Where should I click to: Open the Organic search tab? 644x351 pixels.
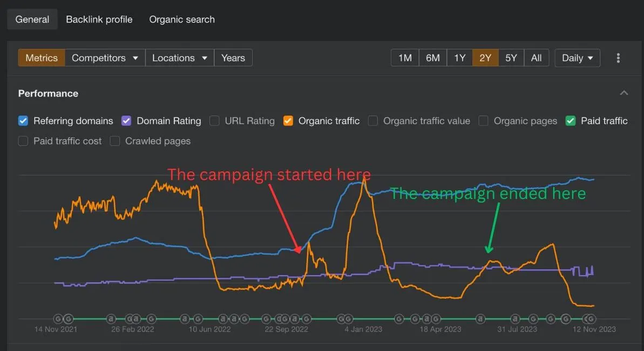[x=182, y=19]
